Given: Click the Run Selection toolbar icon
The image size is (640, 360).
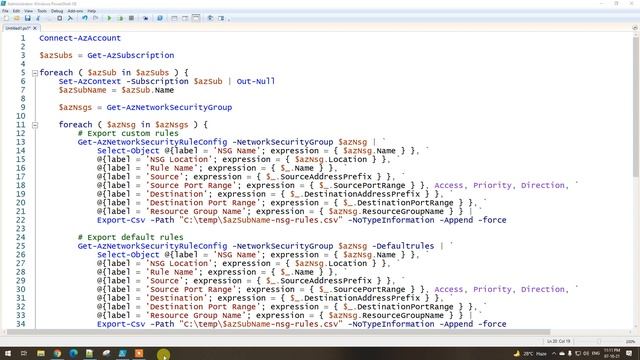Looking at the screenshot, I should [x=120, y=18].
